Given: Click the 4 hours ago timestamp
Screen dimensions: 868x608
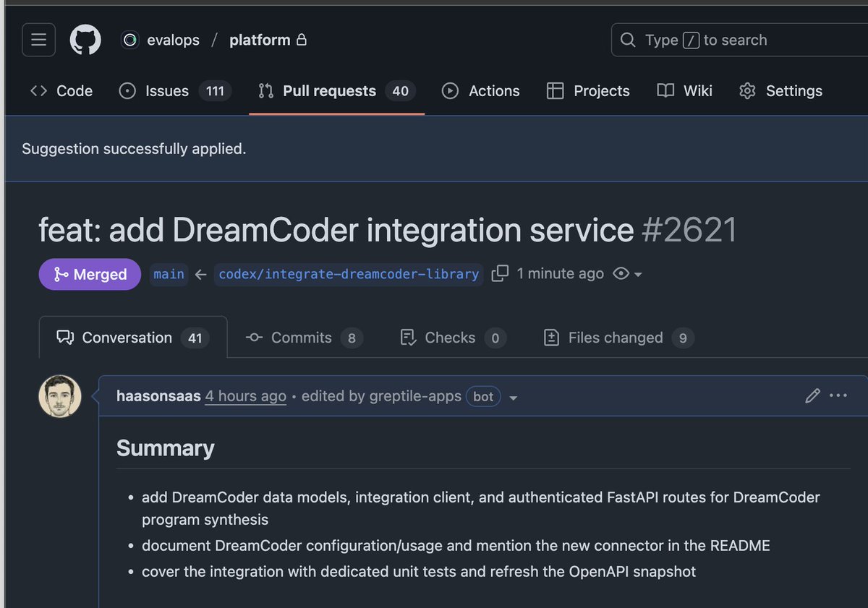Looking at the screenshot, I should pos(246,396).
